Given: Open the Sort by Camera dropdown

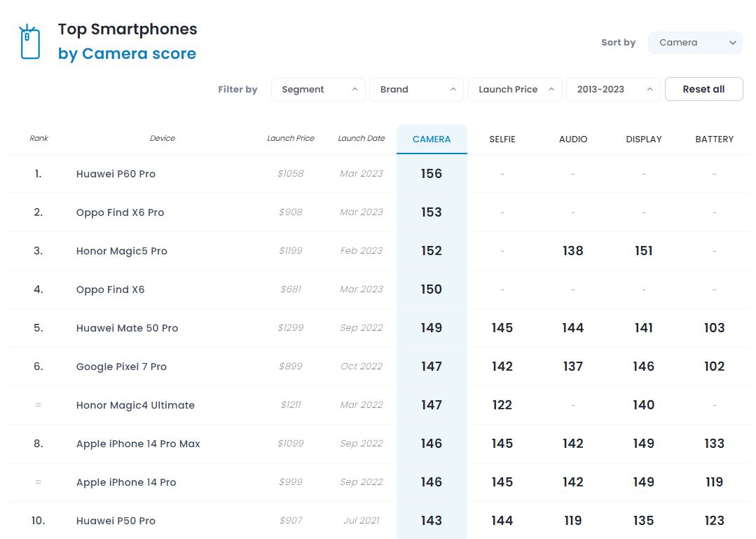Looking at the screenshot, I should (694, 43).
